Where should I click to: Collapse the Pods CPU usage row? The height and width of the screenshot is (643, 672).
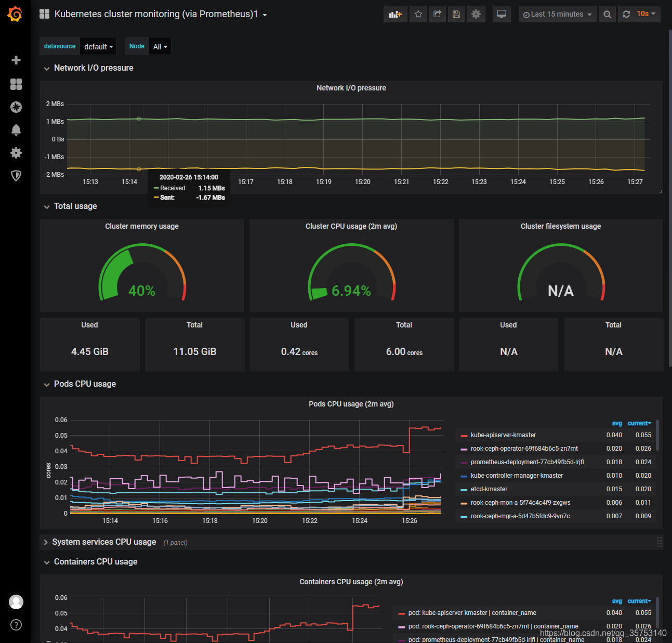tap(80, 384)
